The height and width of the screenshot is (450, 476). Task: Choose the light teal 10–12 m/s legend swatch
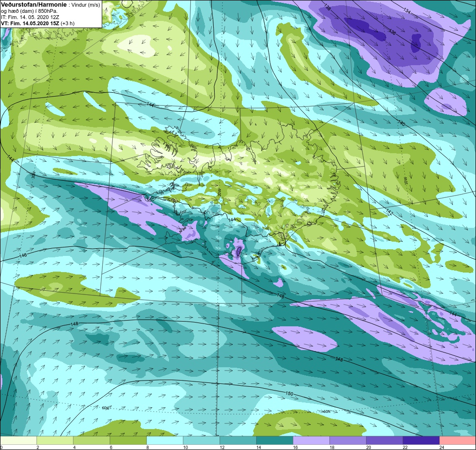201,440
